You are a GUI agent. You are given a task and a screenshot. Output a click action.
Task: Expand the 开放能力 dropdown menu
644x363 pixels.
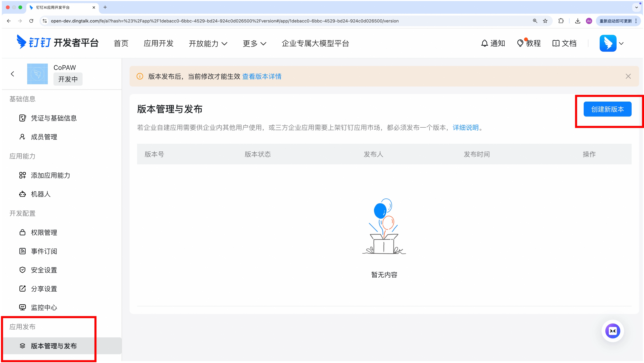208,43
